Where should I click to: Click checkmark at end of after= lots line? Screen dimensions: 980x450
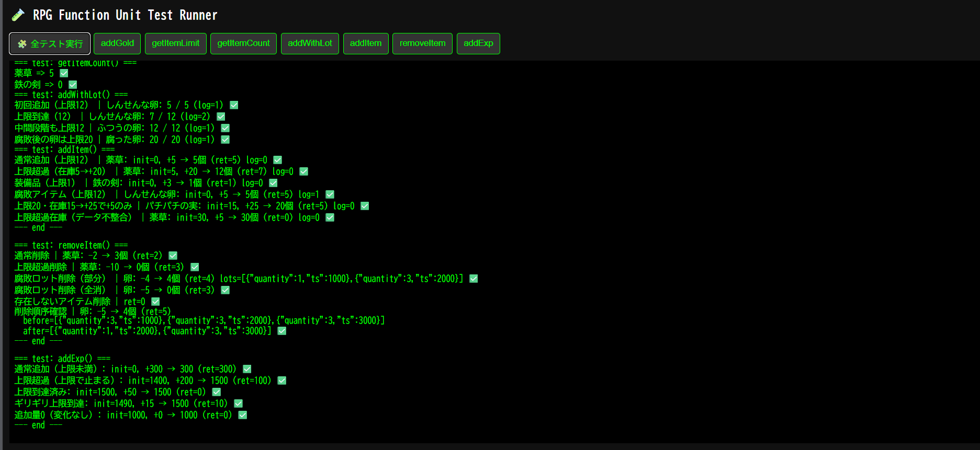282,331
